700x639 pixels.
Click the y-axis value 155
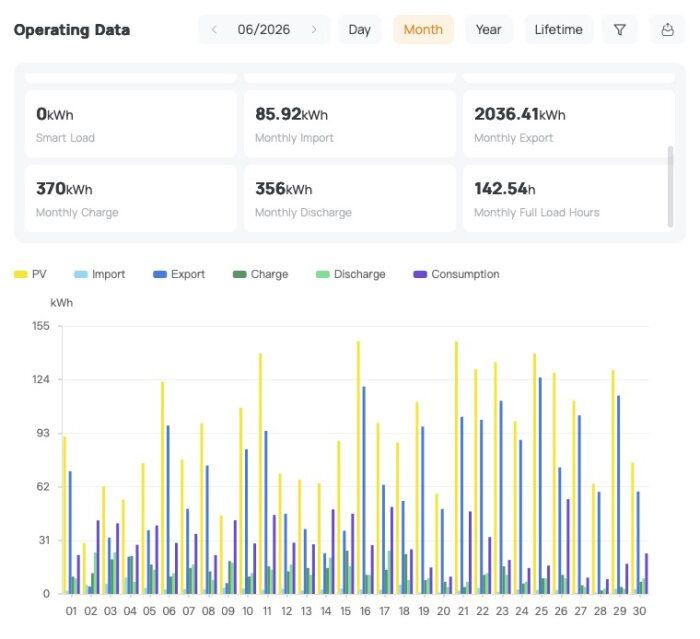pyautogui.click(x=41, y=326)
